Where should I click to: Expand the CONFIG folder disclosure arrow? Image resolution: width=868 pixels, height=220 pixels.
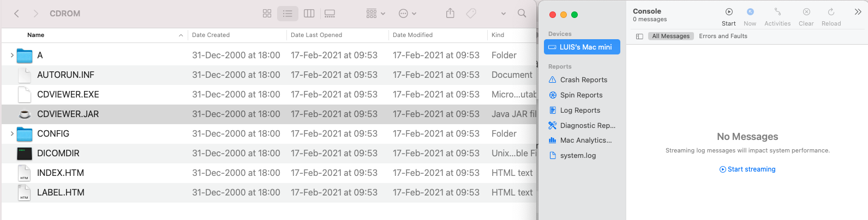pyautogui.click(x=12, y=133)
